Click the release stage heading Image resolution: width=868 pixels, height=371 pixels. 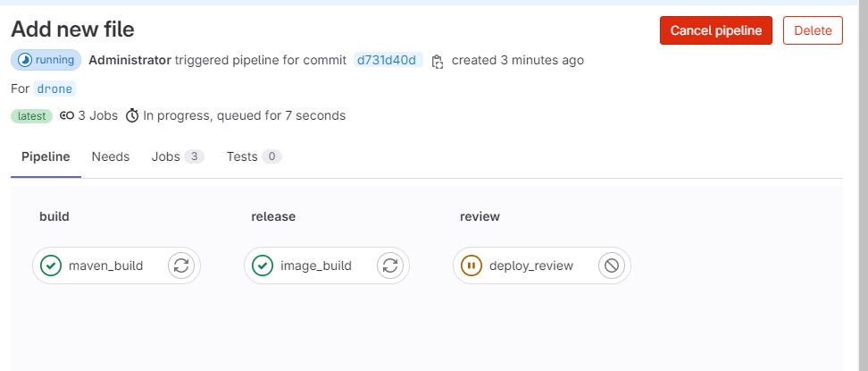coord(273,216)
